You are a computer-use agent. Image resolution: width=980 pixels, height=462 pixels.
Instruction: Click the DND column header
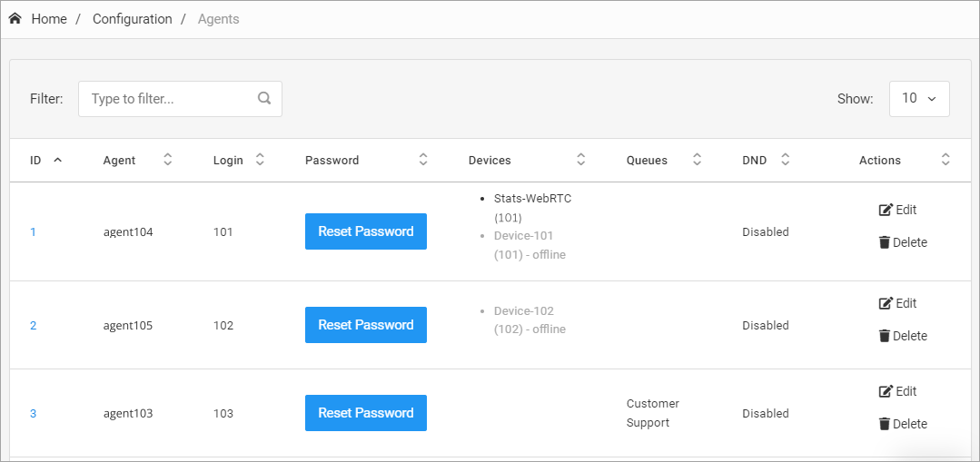[755, 161]
